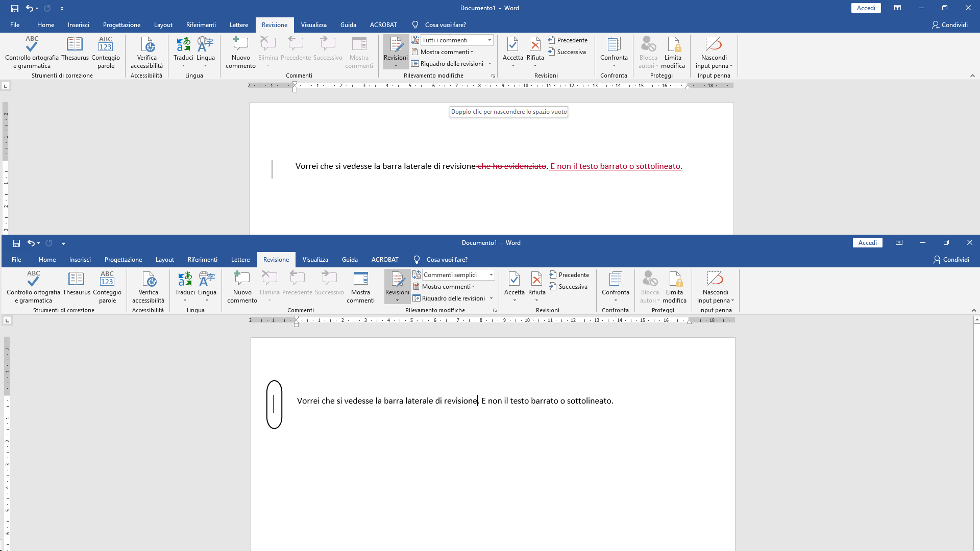The height and width of the screenshot is (551, 980).
Task: Expand Mostra commenti markup menu in upper Rilevamento modifiche
Action: tap(444, 52)
